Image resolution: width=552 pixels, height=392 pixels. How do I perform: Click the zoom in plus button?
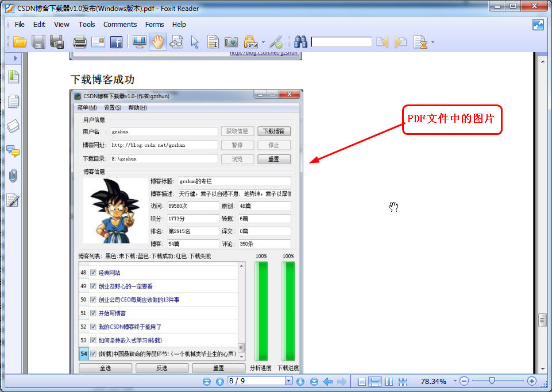532,381
